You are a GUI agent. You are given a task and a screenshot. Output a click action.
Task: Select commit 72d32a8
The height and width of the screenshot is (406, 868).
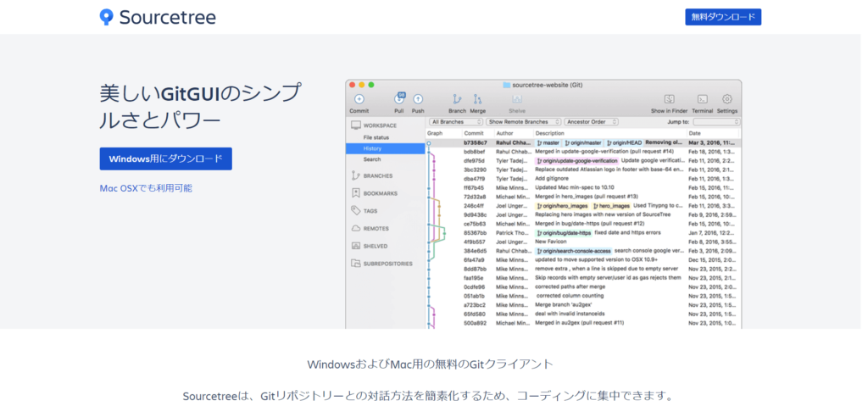583,197
